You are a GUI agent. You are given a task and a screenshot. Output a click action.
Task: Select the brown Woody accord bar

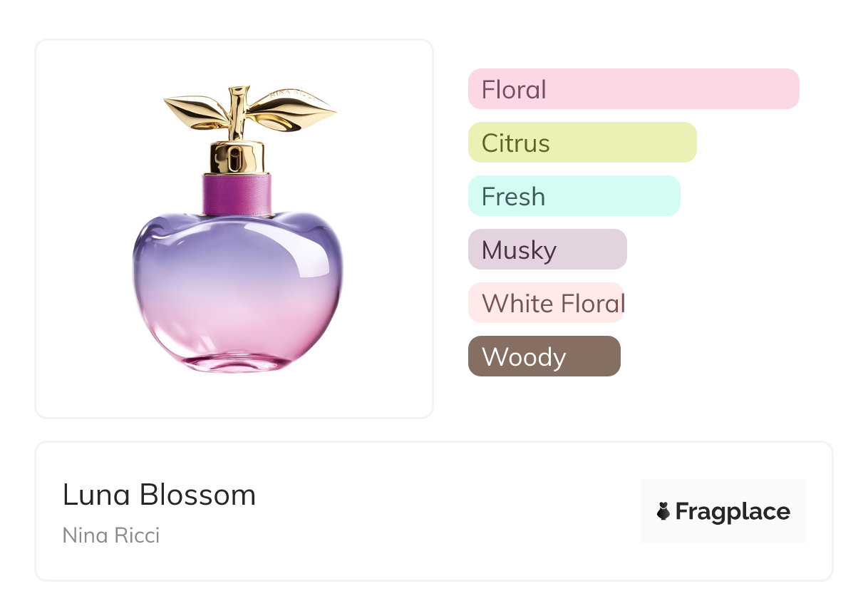544,356
